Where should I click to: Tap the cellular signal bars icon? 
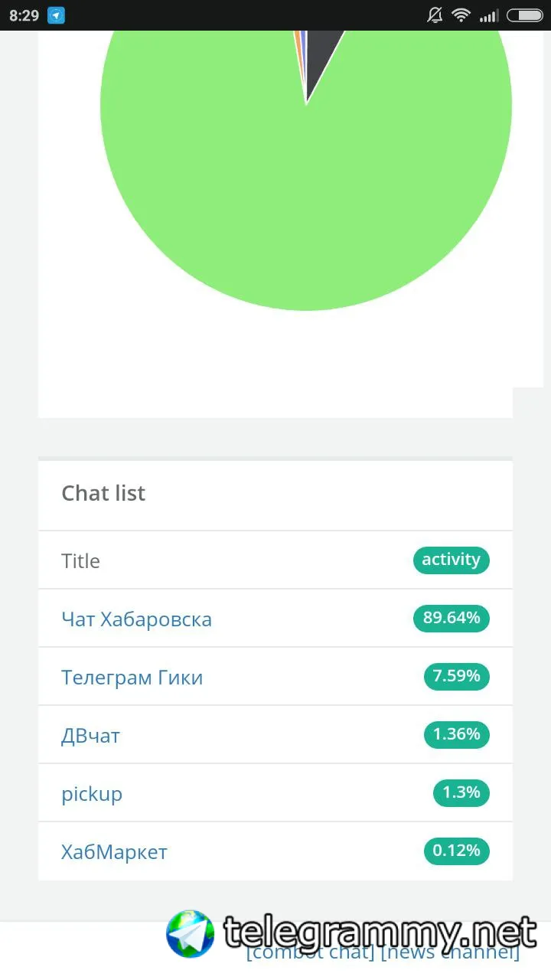tap(488, 15)
